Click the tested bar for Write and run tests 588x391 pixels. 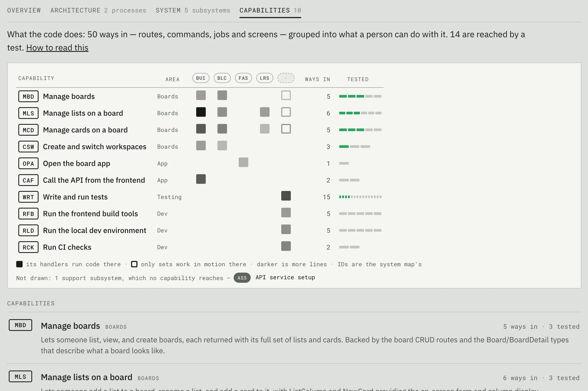pyautogui.click(x=360, y=197)
